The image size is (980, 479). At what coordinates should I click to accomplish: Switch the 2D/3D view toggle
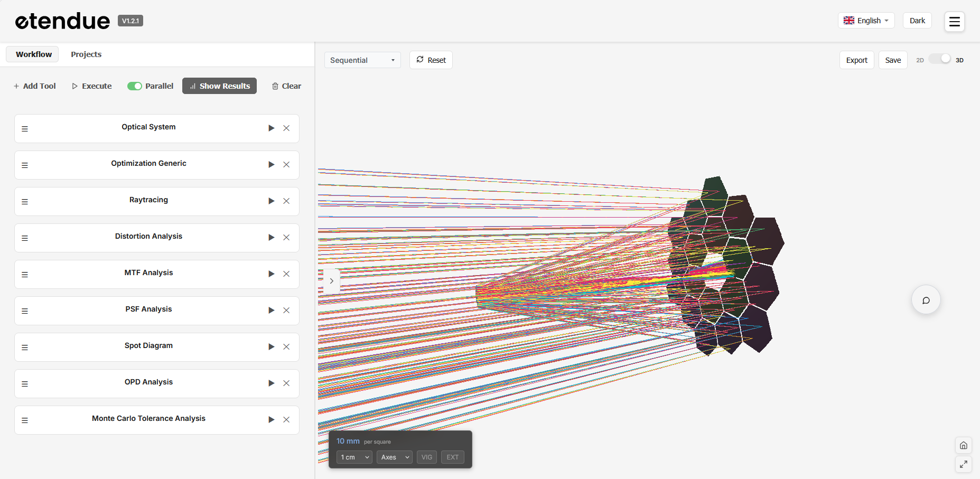(x=940, y=59)
